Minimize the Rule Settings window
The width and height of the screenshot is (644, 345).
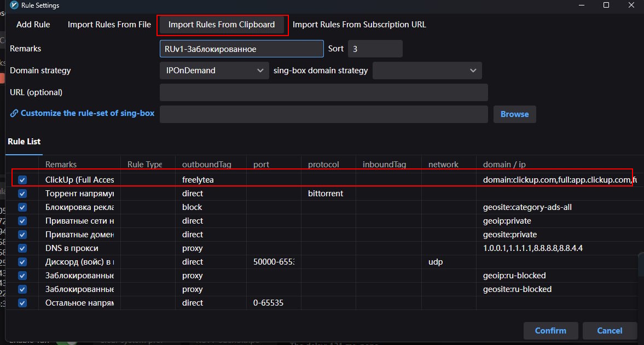[581, 5]
